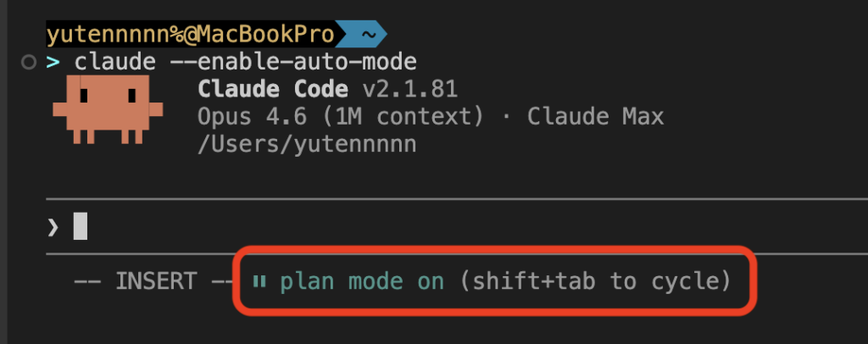868x344 pixels.
Task: Toggle the "plan mode on" status
Action: [362, 282]
